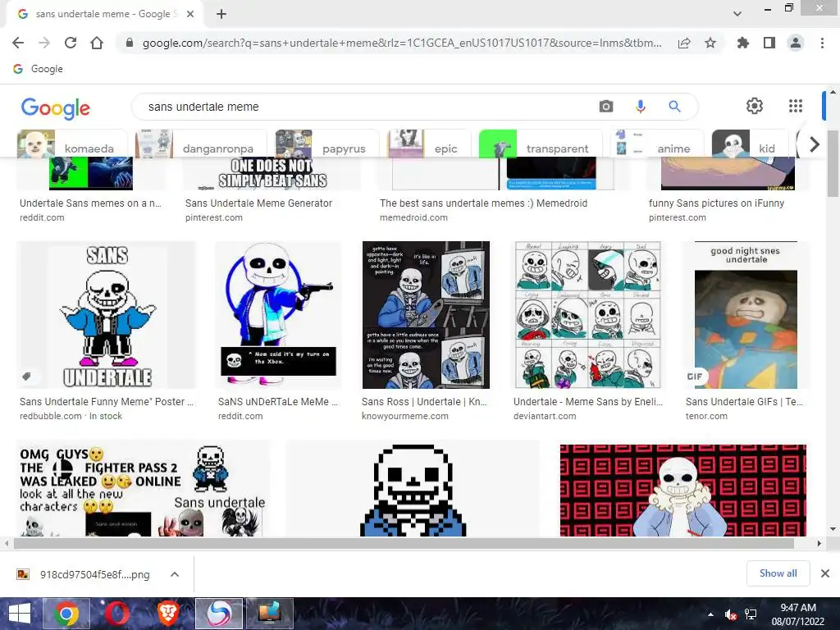840x630 pixels.
Task: Submit search with magnifier icon
Action: point(674,107)
